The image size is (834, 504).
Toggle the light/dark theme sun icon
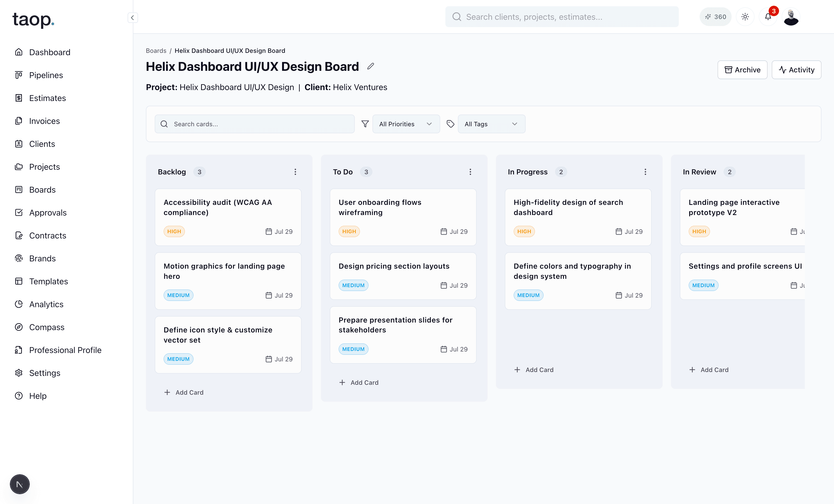tap(745, 17)
